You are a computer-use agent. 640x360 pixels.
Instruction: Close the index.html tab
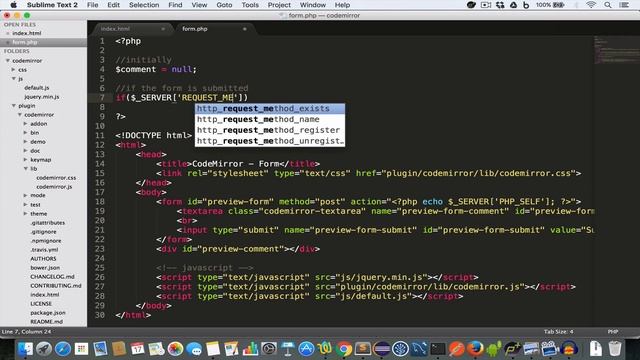pos(163,29)
